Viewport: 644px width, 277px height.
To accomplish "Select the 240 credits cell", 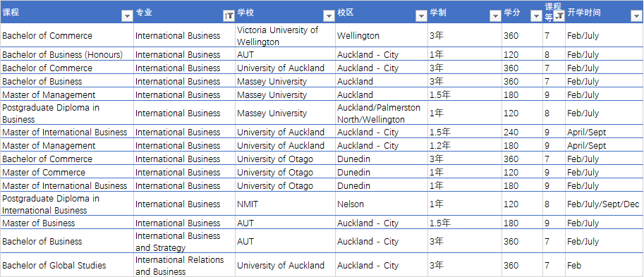I will pyautogui.click(x=521, y=132).
